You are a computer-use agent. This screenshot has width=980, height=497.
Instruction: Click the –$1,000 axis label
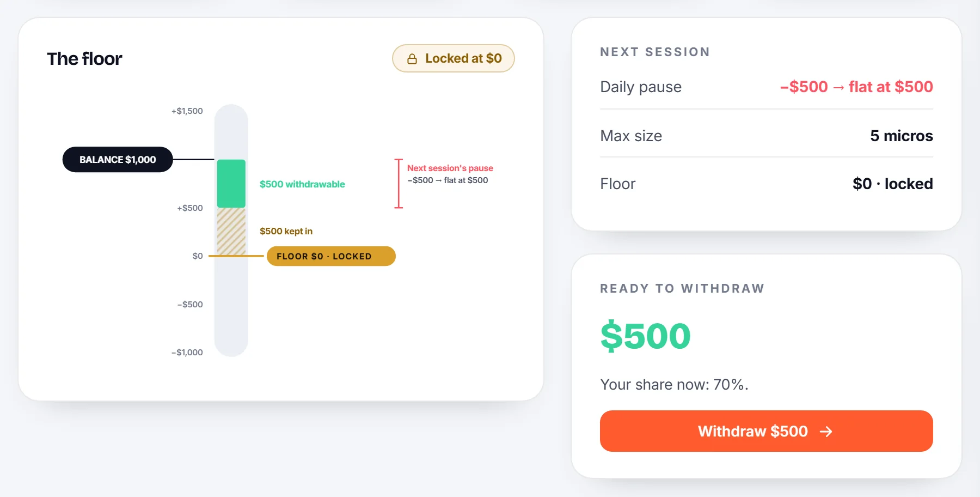187,353
